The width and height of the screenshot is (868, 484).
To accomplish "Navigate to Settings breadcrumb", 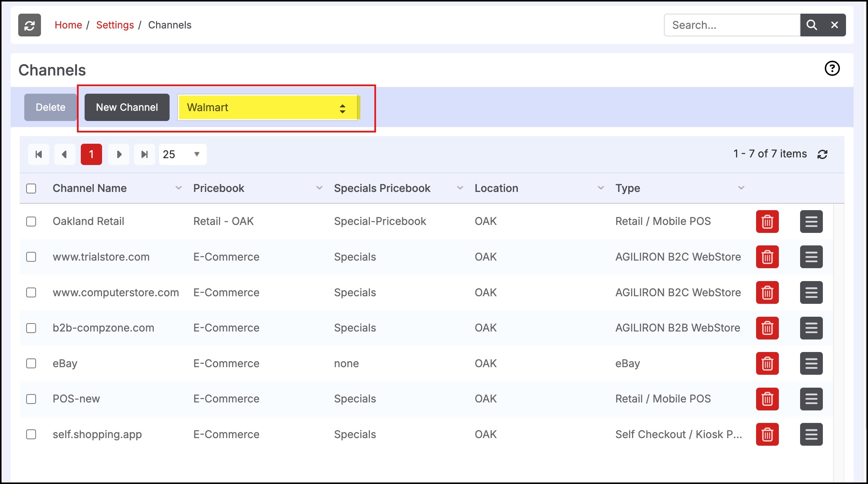I will click(x=115, y=25).
